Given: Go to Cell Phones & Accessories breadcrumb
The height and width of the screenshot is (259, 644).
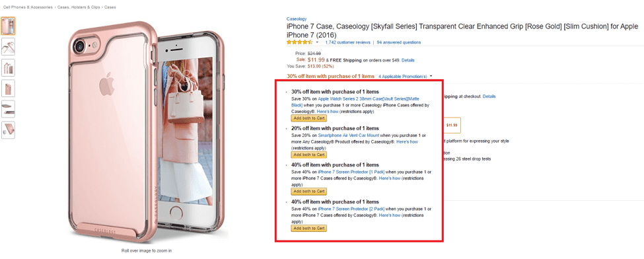Looking at the screenshot, I should click(28, 7).
